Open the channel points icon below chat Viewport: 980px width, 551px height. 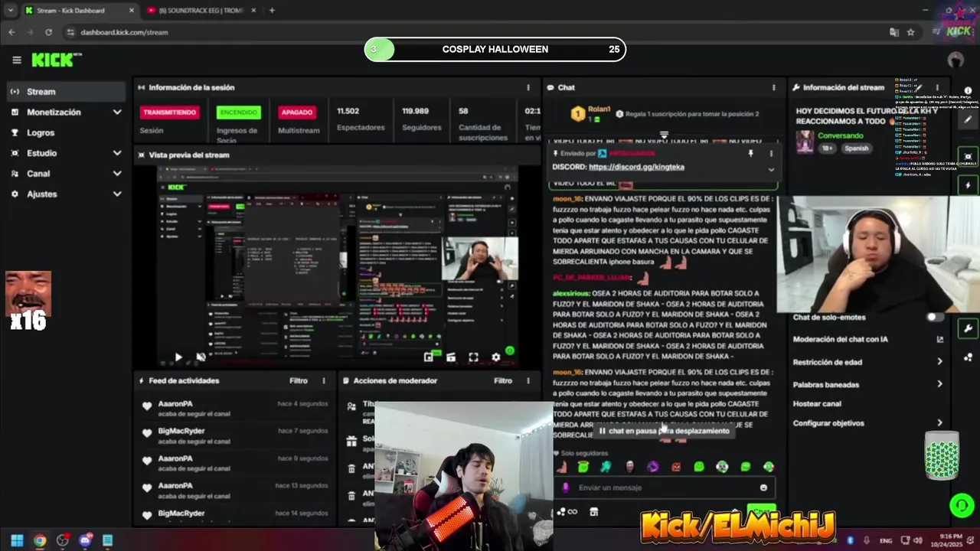click(567, 512)
